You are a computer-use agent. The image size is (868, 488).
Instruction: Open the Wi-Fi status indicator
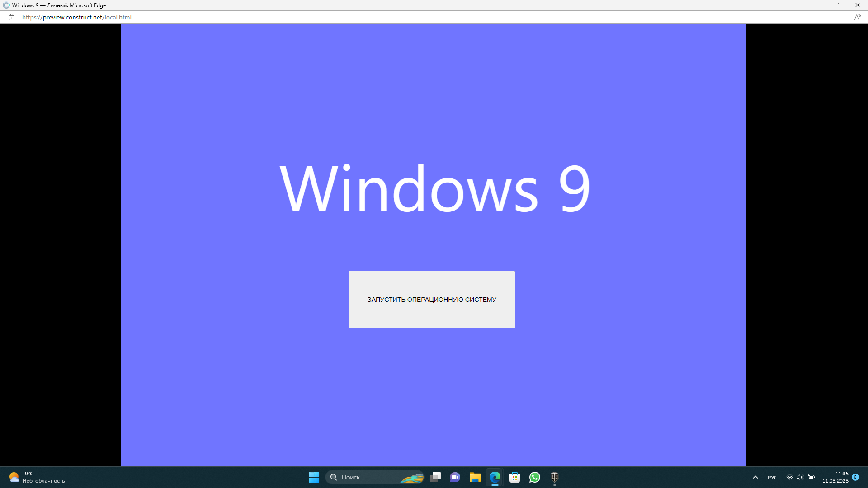pos(790,477)
